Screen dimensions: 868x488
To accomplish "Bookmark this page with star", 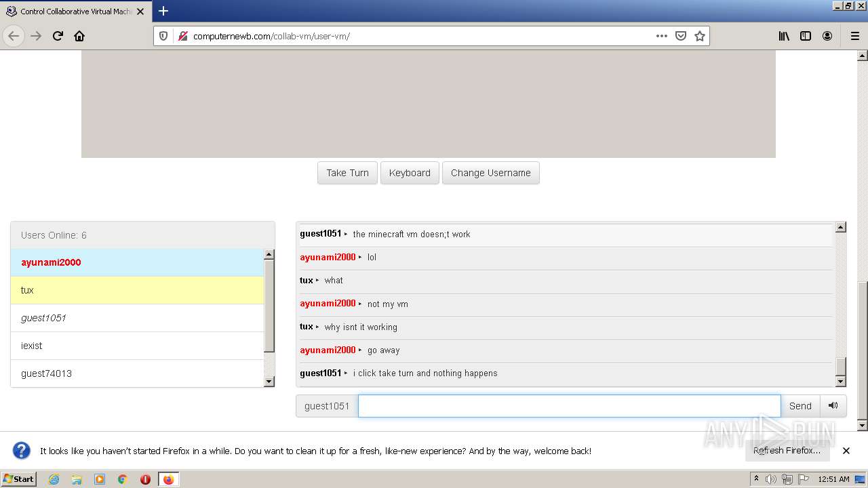I will [700, 36].
